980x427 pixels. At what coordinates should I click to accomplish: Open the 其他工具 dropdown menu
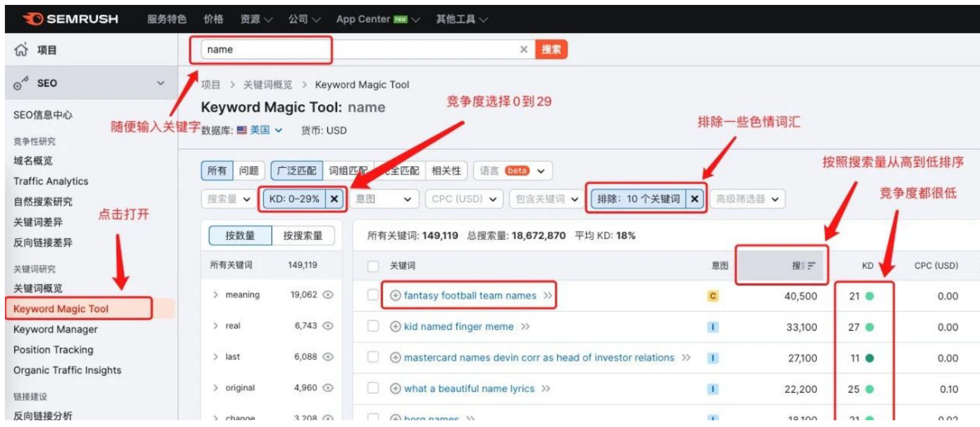462,19
